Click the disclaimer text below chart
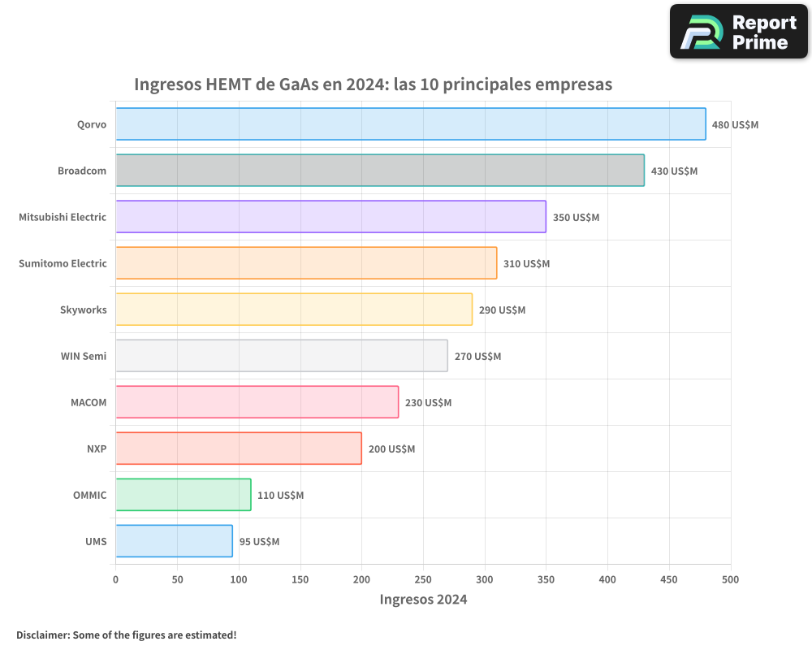This screenshot has width=812, height=650. 126,635
